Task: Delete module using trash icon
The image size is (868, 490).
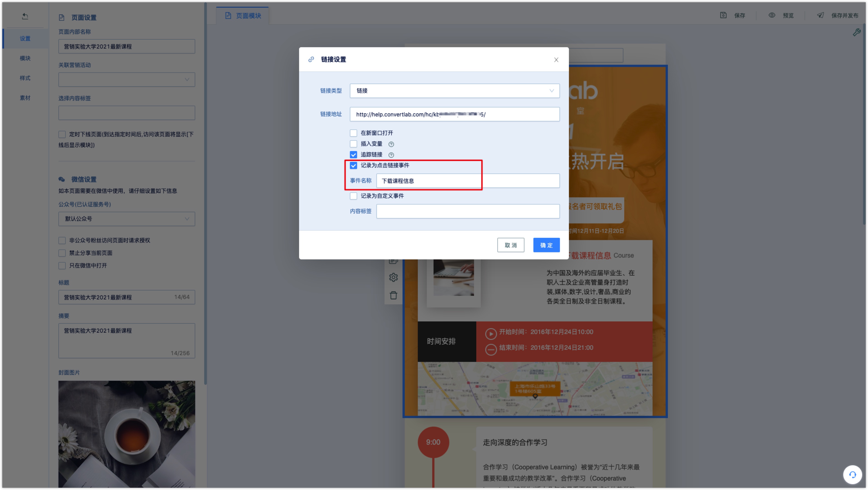Action: 393,295
